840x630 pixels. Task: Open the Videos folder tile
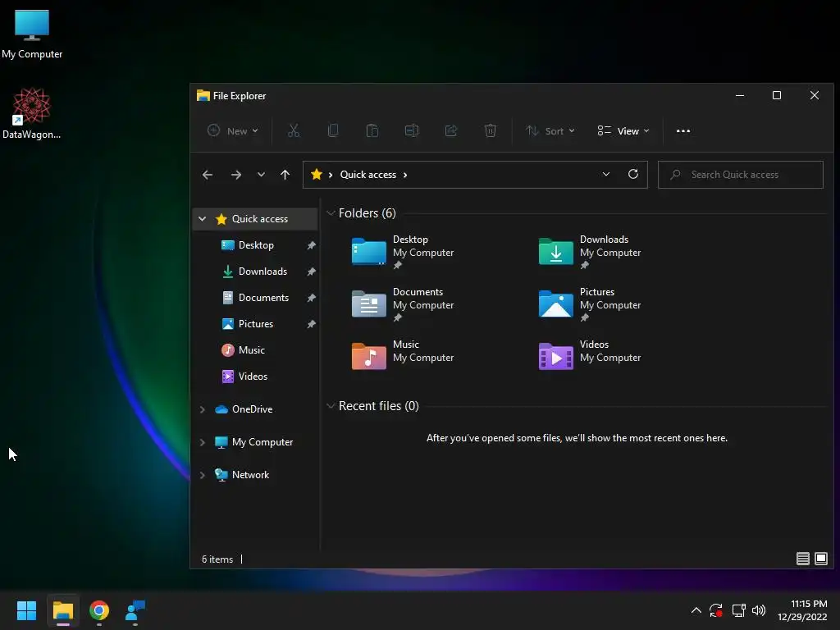coord(590,356)
